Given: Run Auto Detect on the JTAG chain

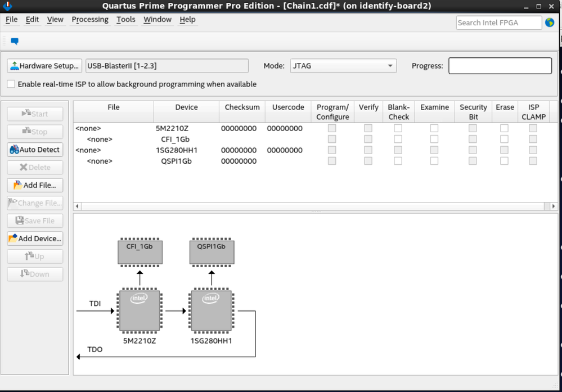Looking at the screenshot, I should coord(35,150).
